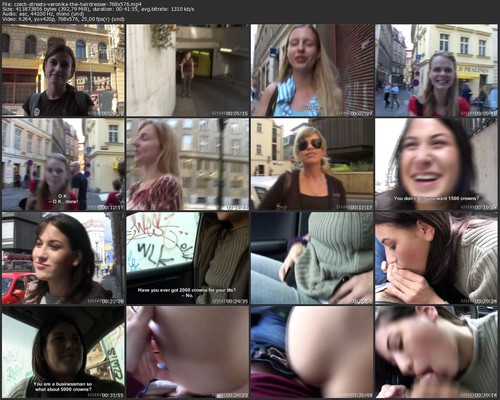
Task: Click the 00:31:55 timestamp label
Action: pyautogui.click(x=112, y=395)
